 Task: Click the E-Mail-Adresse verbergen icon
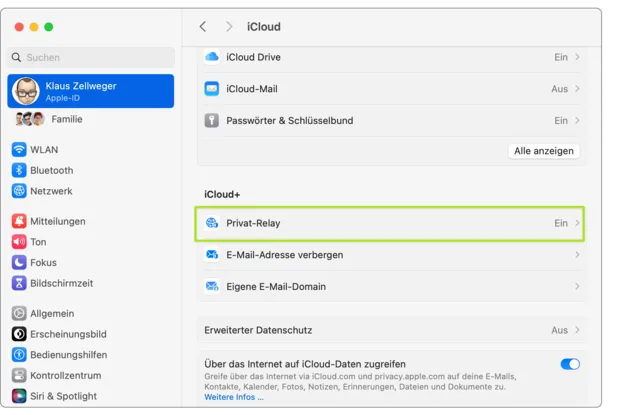click(211, 255)
